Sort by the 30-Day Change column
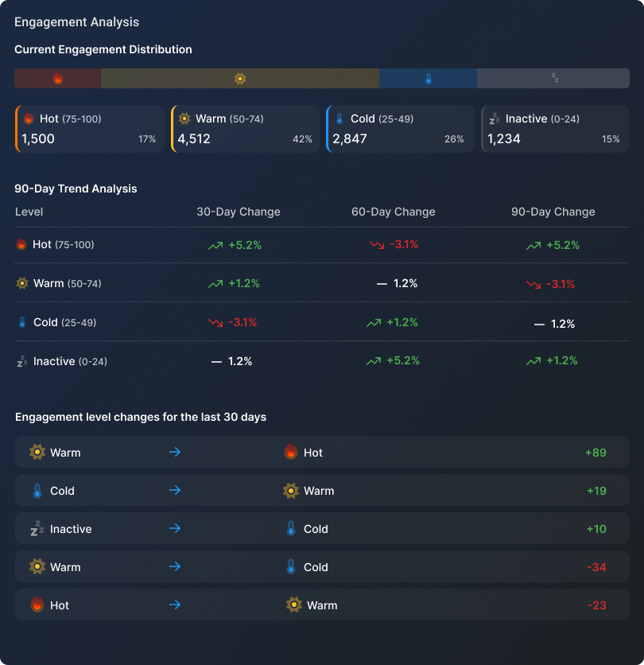644x665 pixels. (238, 212)
